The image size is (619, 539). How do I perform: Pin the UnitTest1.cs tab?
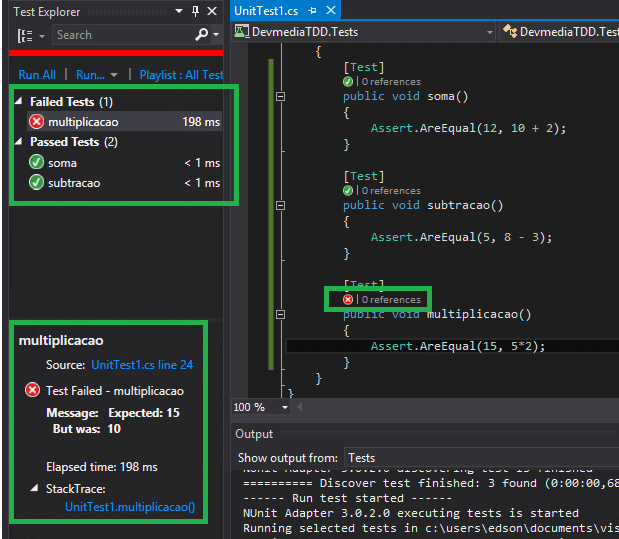(313, 11)
